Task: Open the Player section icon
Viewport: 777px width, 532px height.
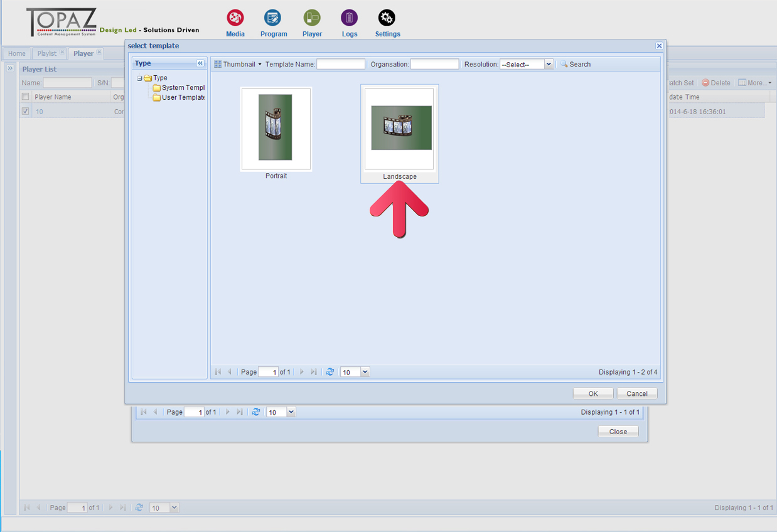Action: coord(312,18)
